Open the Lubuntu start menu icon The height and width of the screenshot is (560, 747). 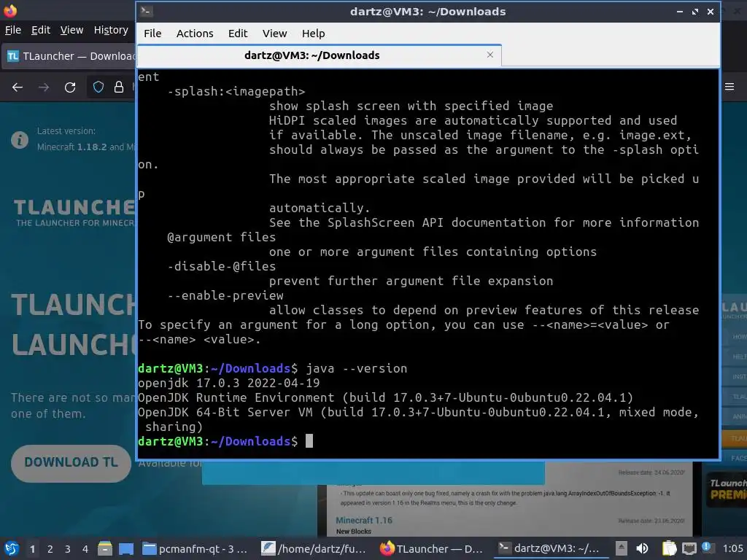click(12, 548)
